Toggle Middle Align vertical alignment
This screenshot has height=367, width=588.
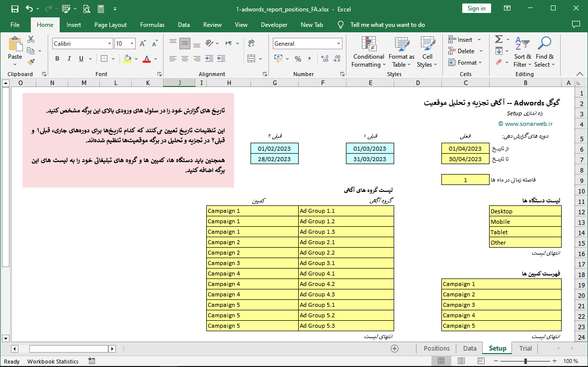[x=184, y=44]
